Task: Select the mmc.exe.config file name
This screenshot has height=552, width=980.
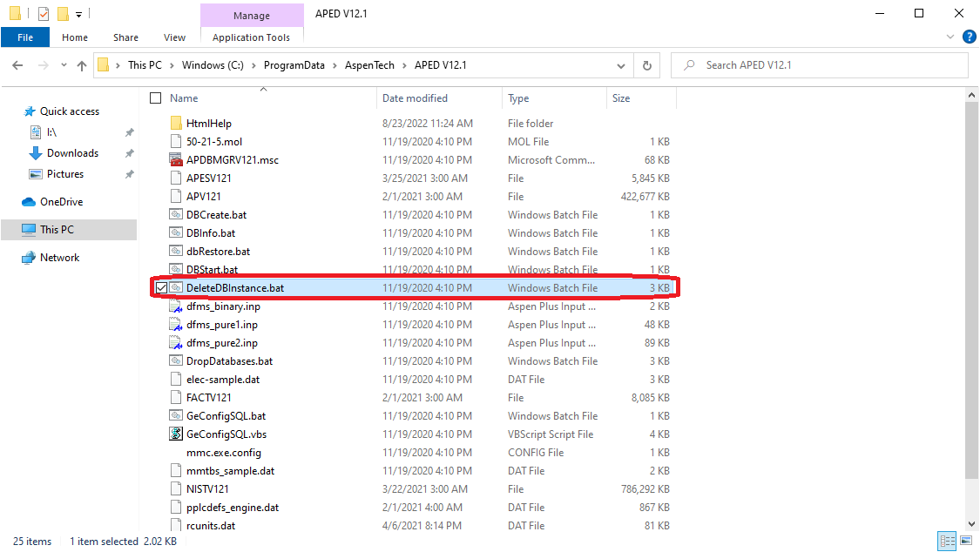Action: [x=224, y=453]
